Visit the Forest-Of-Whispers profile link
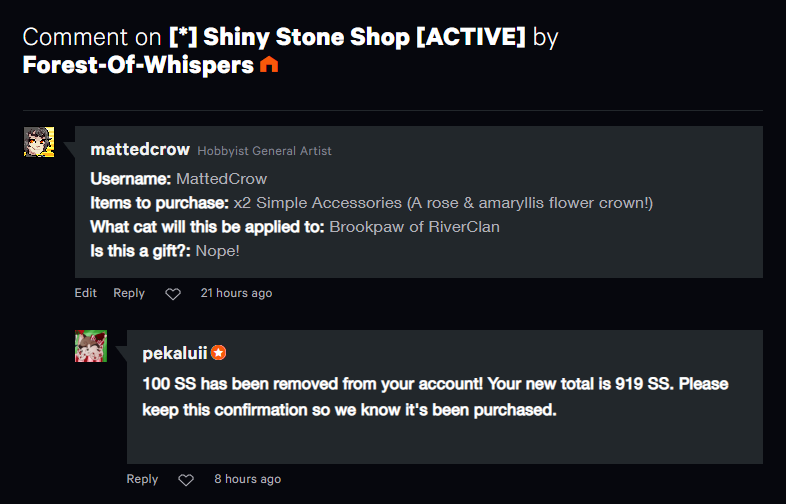The image size is (786, 504). point(138,65)
